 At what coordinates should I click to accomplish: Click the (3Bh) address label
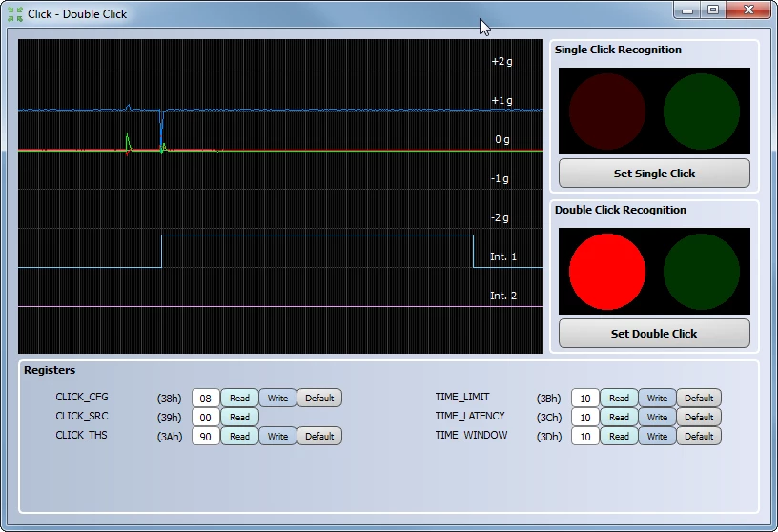pos(549,399)
